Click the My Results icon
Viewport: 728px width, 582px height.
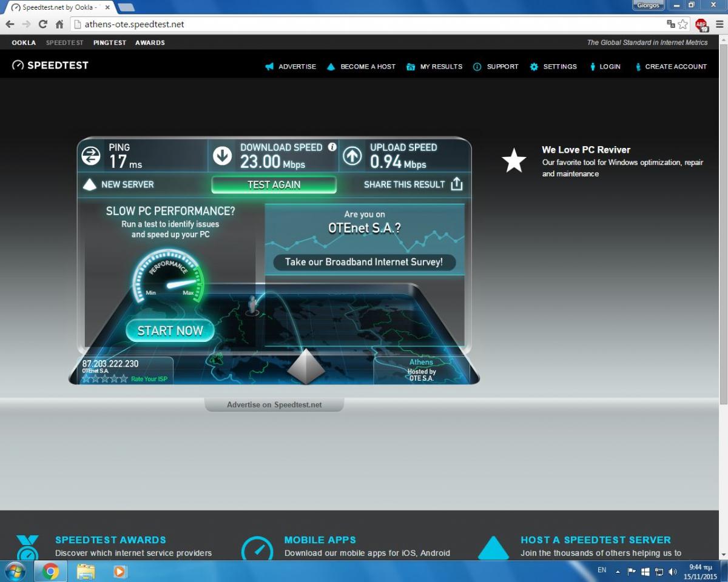(411, 67)
